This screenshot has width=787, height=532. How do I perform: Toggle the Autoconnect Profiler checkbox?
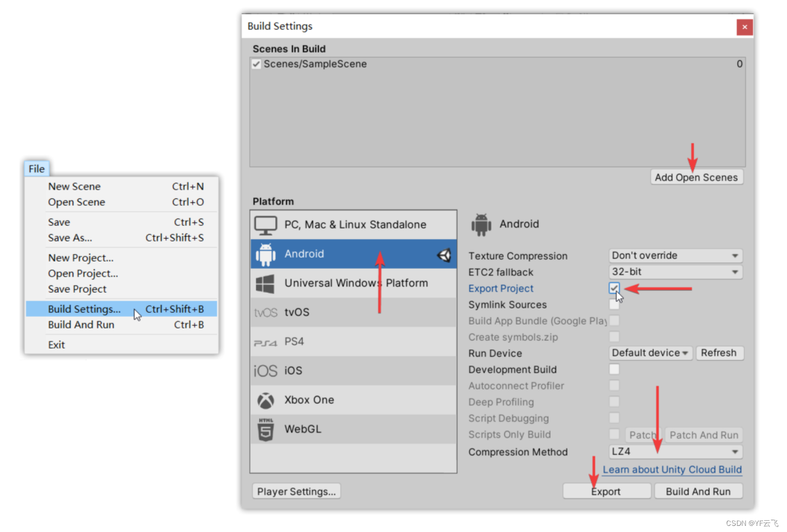tap(614, 385)
